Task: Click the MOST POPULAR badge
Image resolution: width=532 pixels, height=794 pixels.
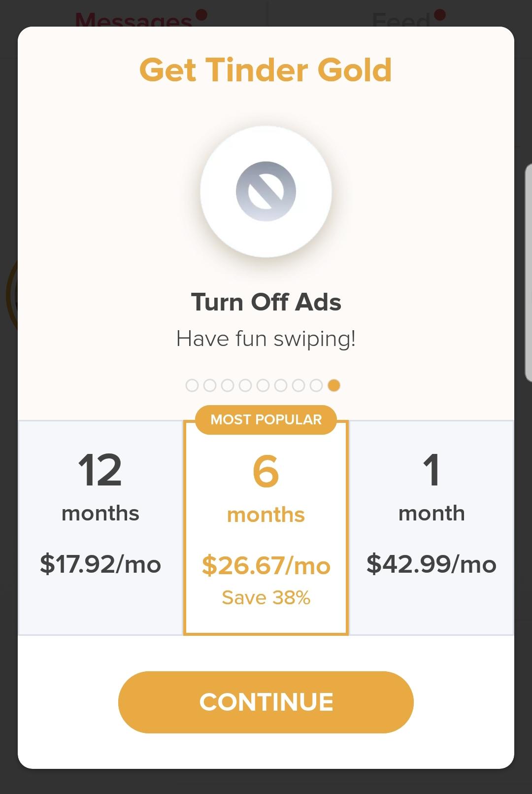Action: click(x=266, y=420)
